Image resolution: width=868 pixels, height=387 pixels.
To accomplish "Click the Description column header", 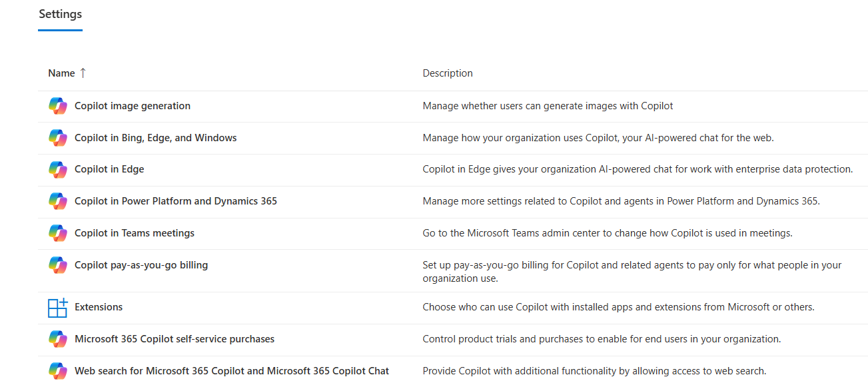I will coord(448,73).
